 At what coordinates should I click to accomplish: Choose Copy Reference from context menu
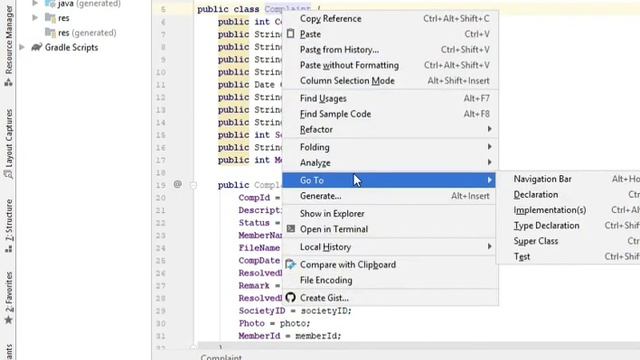tap(390, 19)
